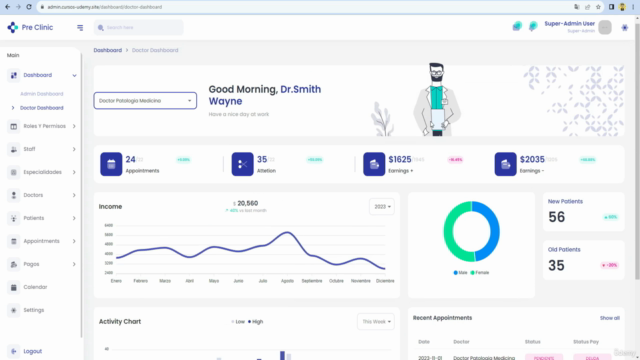
Task: Select Calendar in the sidebar
Action: (x=35, y=287)
